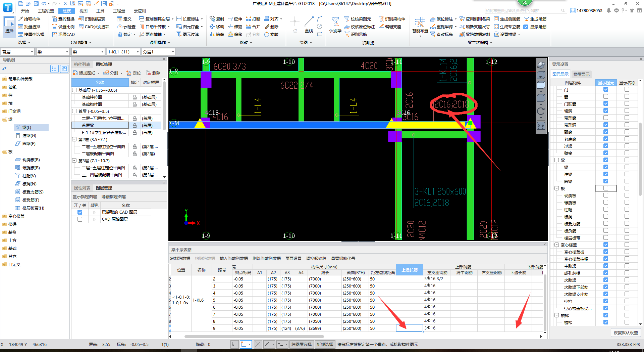Switch to 构件列表 tab
Image resolution: width=644 pixels, height=352 pixels.
coord(82,64)
